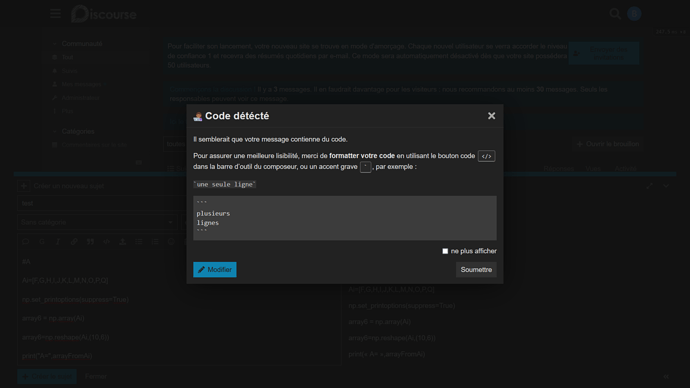Viewport: 690px width, 388px height.
Task: Insert blockquote via composer toolbar
Action: (x=90, y=242)
